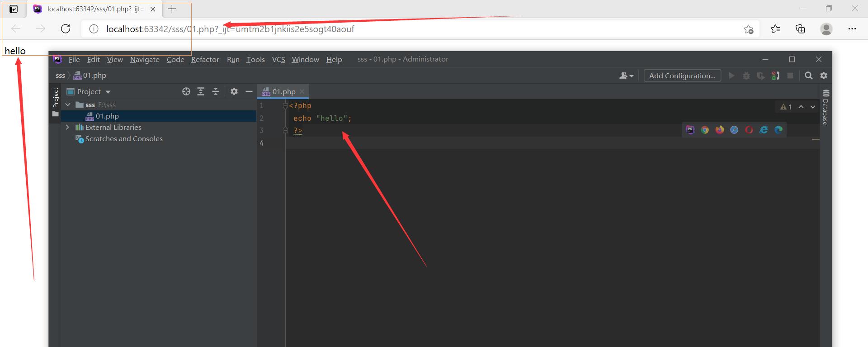This screenshot has width=868, height=347.
Task: Click the Stop square icon
Action: point(790,76)
